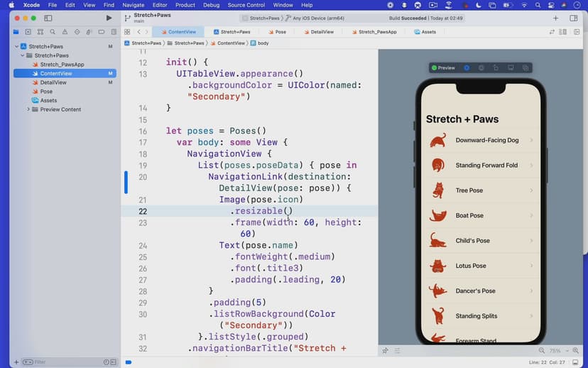Image resolution: width=588 pixels, height=368 pixels.
Task: Show the Source Control navigator
Action: tap(28, 32)
